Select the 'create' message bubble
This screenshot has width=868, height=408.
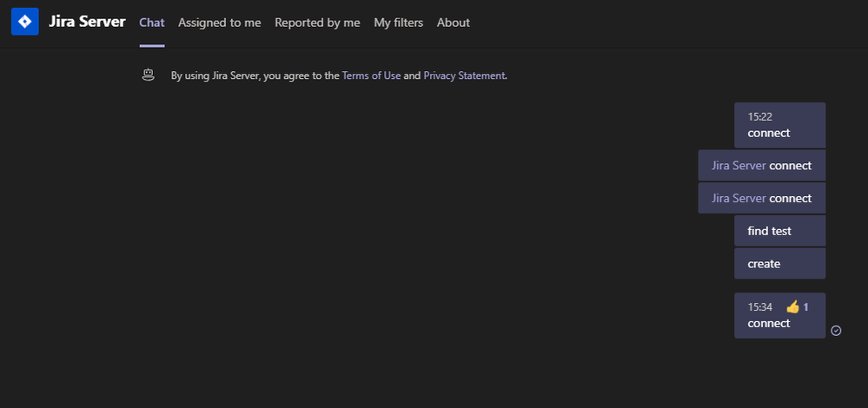779,263
